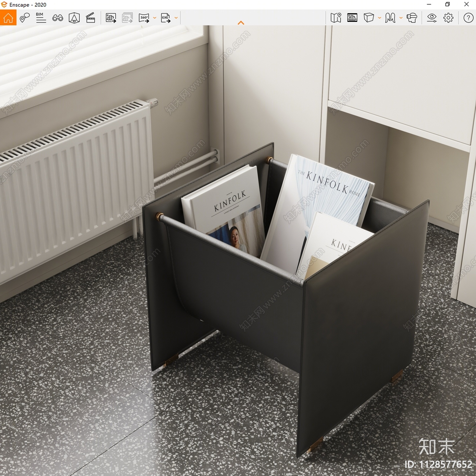Enable the VR headset mode
476x476 pixels.
coord(412,18)
